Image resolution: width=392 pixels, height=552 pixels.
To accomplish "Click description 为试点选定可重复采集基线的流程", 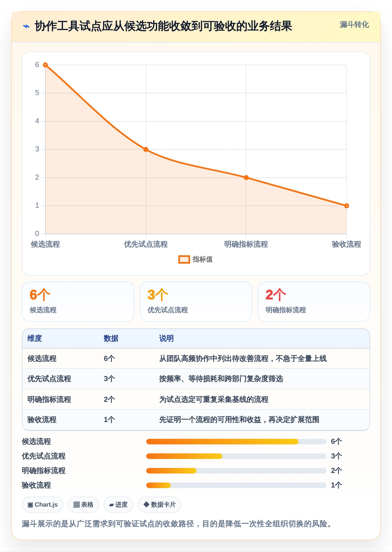I will 214,400.
